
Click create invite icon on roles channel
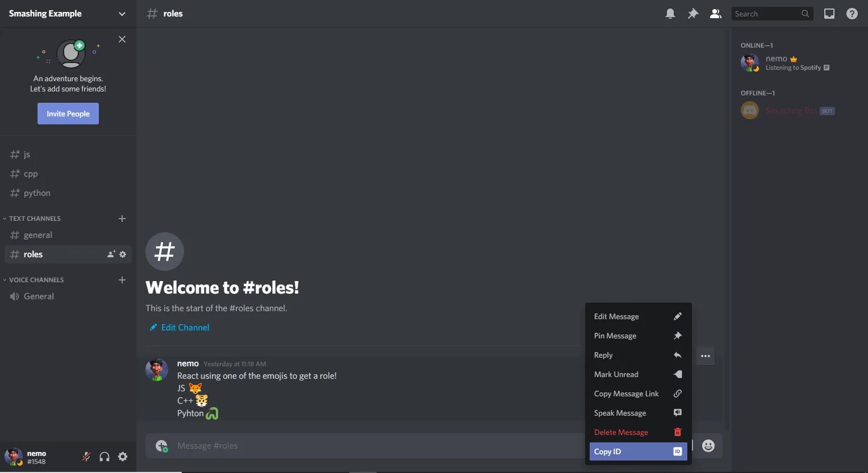[111, 254]
